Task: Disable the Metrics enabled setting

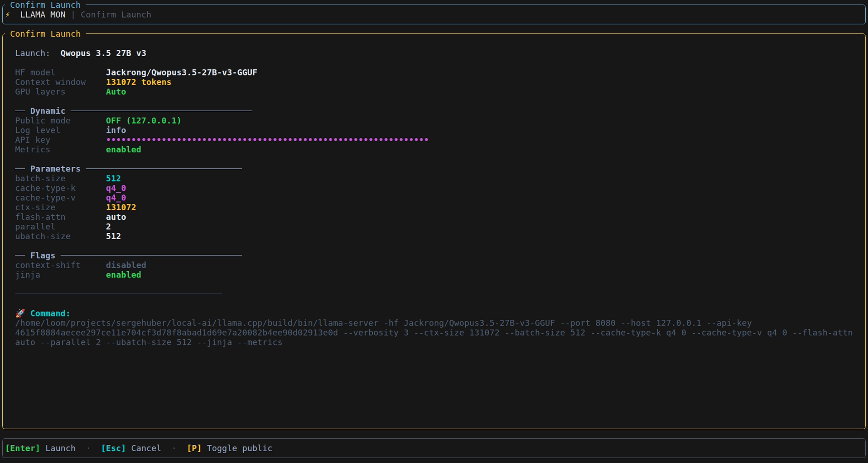Action: 123,149
